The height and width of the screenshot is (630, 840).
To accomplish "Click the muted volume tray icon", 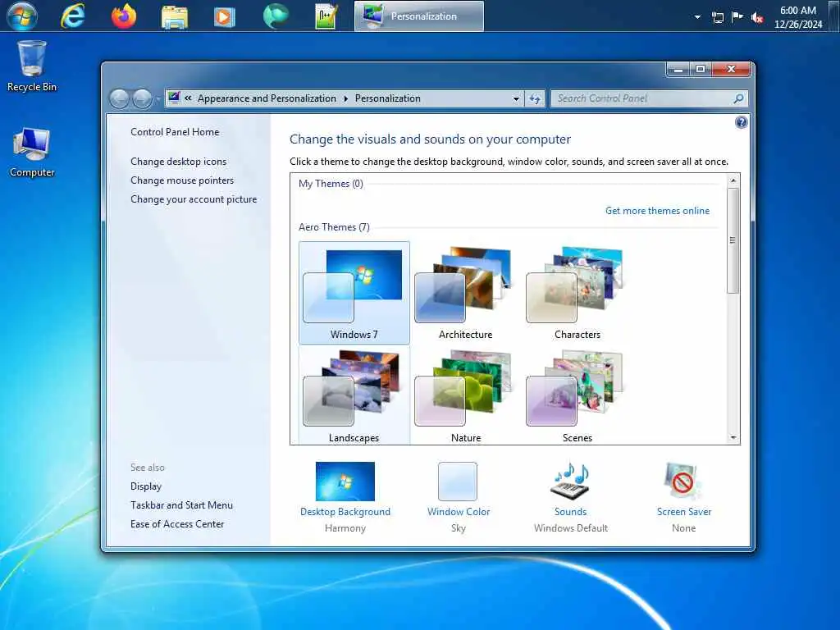I will pos(757,18).
